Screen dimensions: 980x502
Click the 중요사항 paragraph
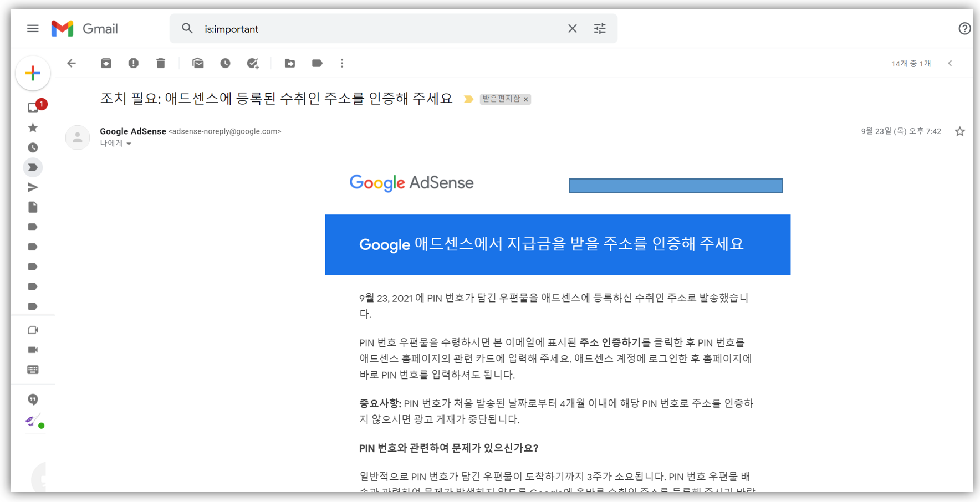pos(556,411)
